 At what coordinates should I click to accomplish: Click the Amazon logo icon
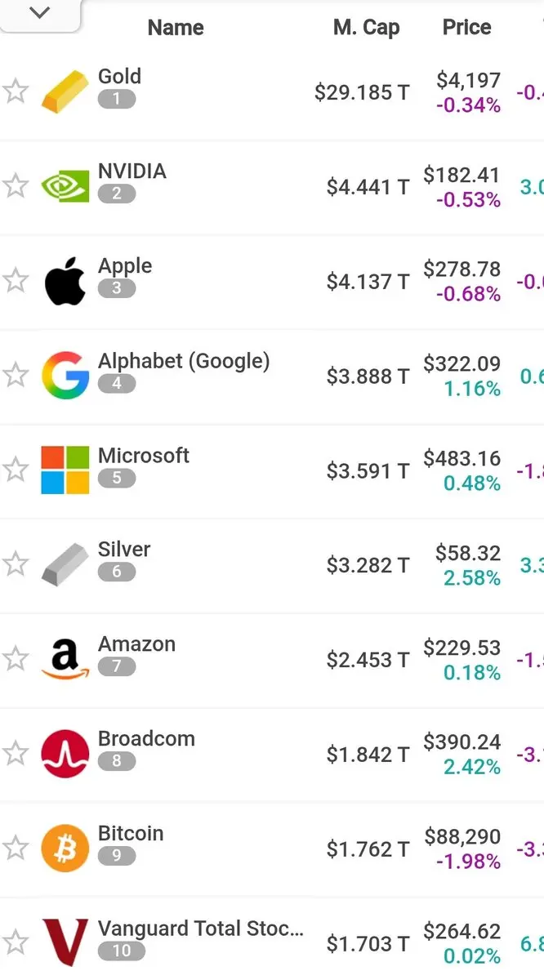pyautogui.click(x=65, y=660)
